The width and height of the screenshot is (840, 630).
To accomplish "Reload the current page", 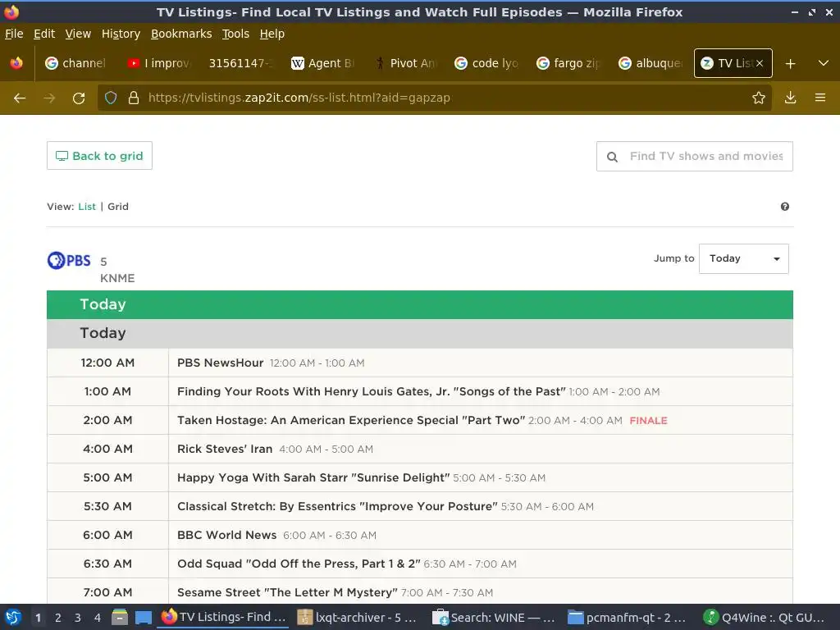I will (x=79, y=98).
